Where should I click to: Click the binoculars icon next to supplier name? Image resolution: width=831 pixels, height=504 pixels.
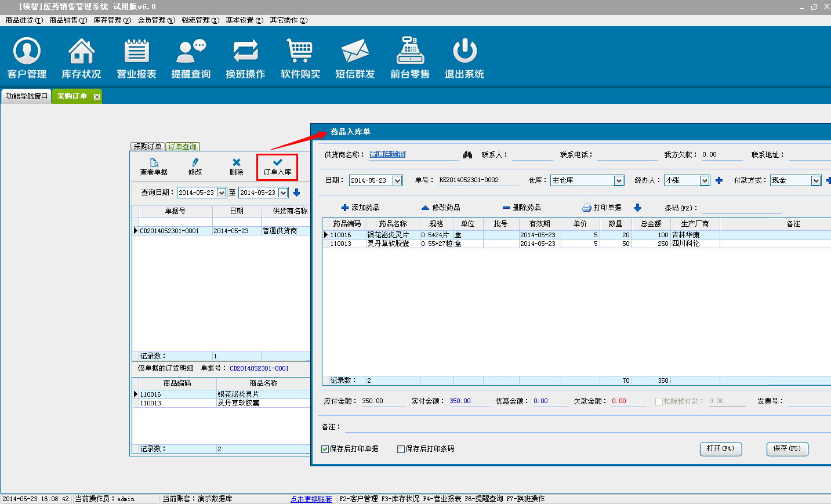468,155
